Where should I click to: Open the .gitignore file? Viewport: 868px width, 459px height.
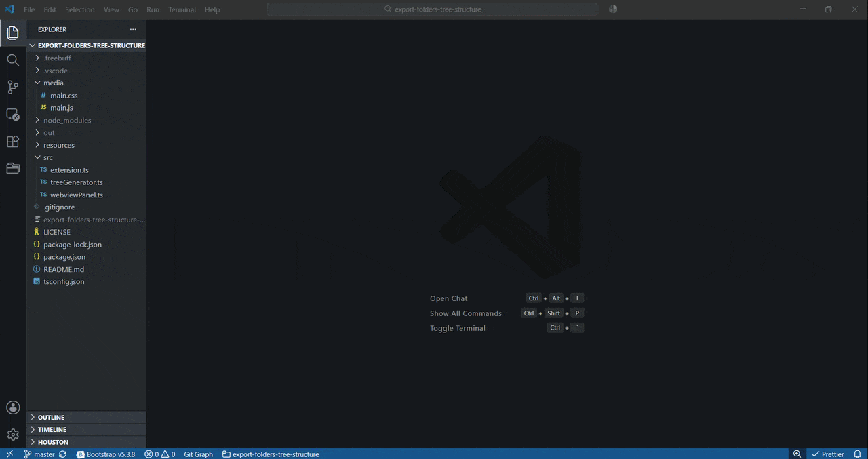pyautogui.click(x=86, y=207)
